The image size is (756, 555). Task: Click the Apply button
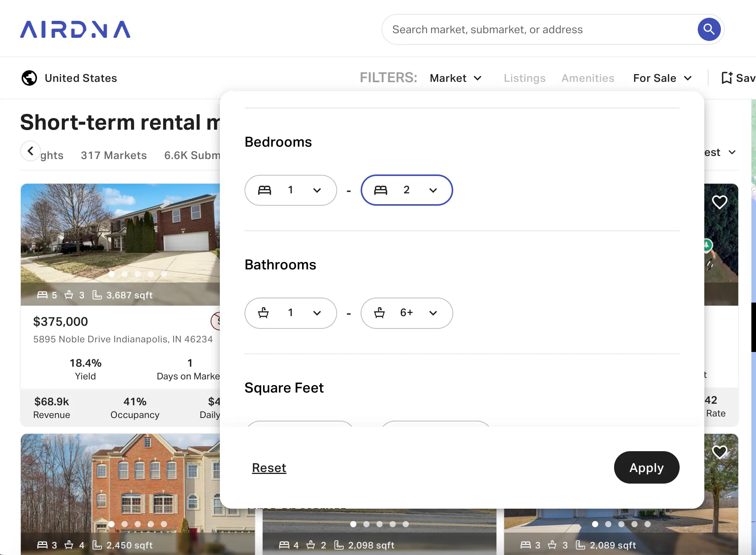647,467
